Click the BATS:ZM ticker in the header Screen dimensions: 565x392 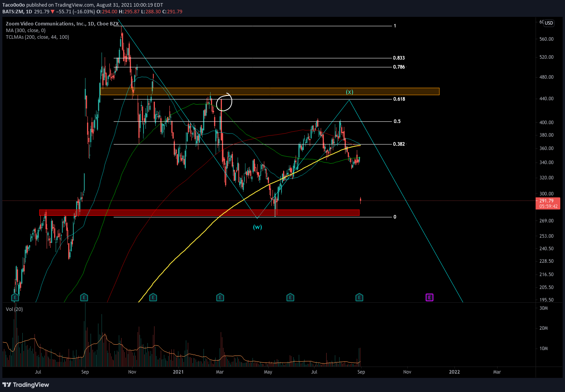[x=13, y=12]
